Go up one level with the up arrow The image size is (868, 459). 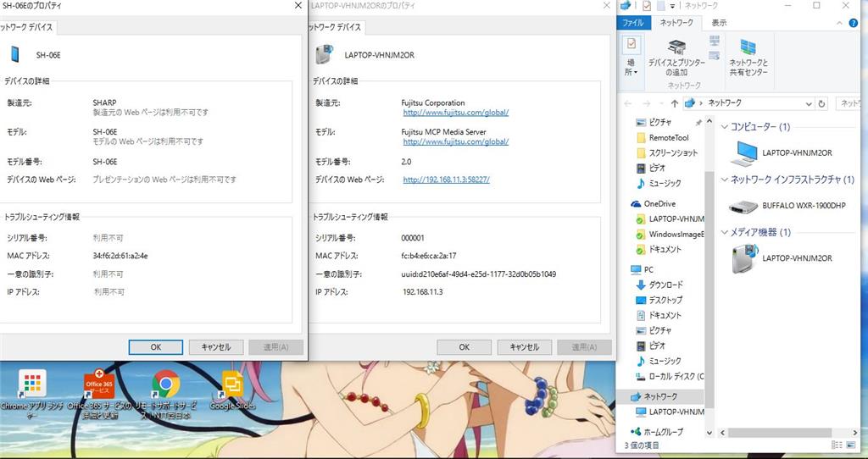[674, 103]
